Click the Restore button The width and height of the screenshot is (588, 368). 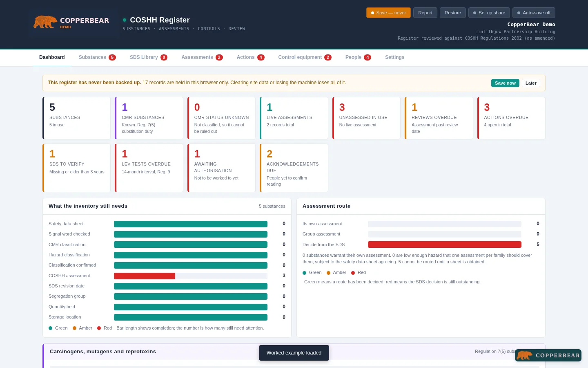tap(452, 13)
